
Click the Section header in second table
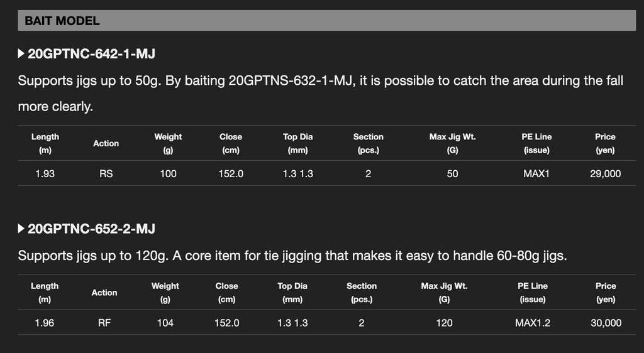[x=362, y=293]
